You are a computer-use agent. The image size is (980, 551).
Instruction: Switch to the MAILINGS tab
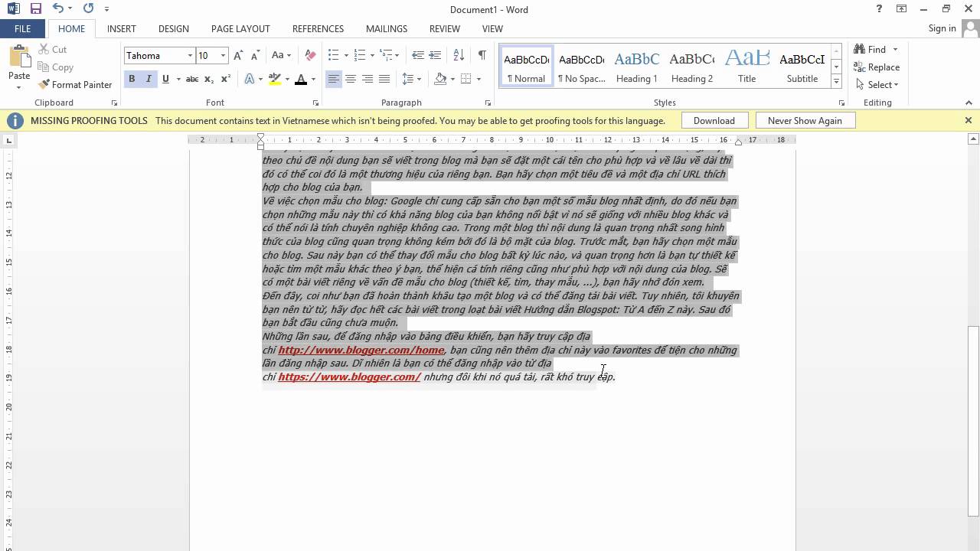point(387,28)
